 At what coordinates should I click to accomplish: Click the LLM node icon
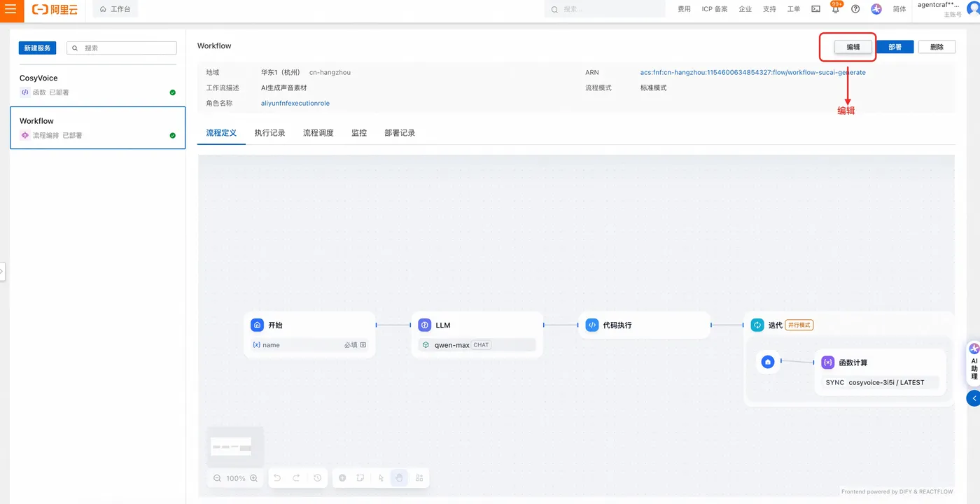click(x=424, y=325)
